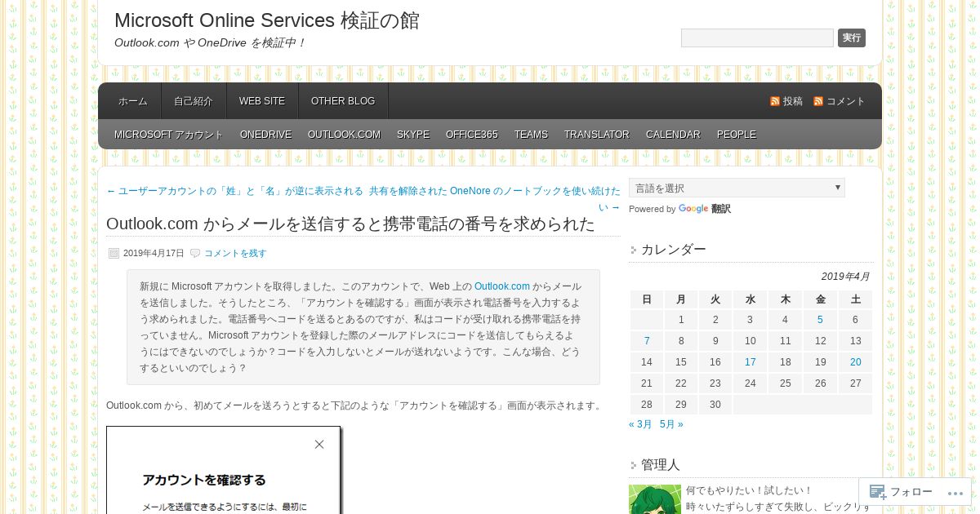Viewport: 980px width, 514px height.
Task: Open the 言語を選択 language dropdown
Action: tap(737, 188)
